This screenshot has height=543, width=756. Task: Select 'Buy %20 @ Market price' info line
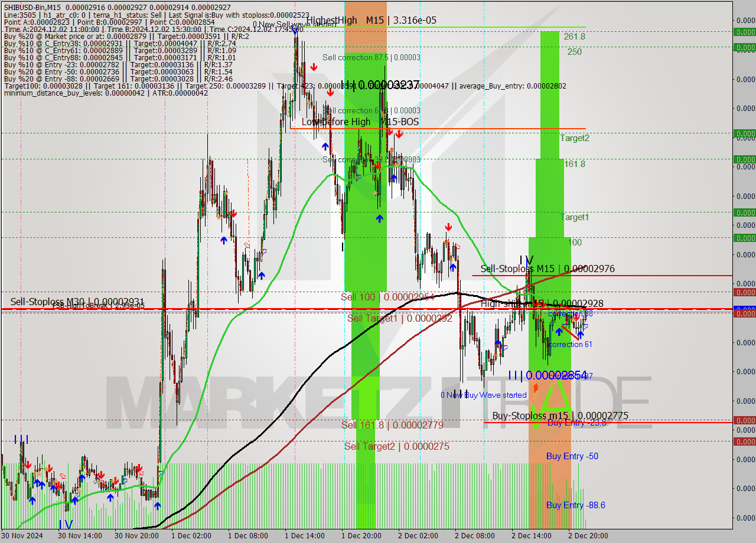126,36
